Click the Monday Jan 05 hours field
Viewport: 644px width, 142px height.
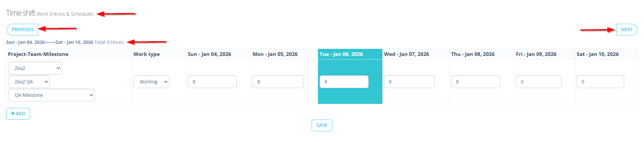278,82
